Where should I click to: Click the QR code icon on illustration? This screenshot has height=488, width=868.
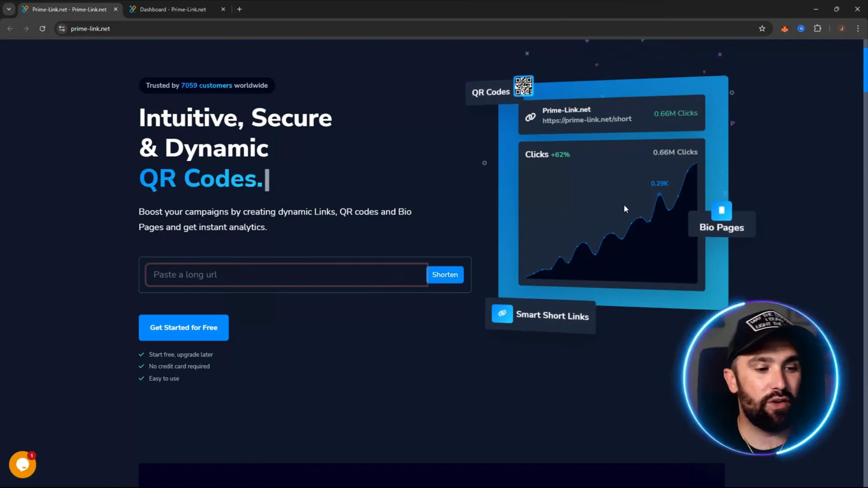524,86
